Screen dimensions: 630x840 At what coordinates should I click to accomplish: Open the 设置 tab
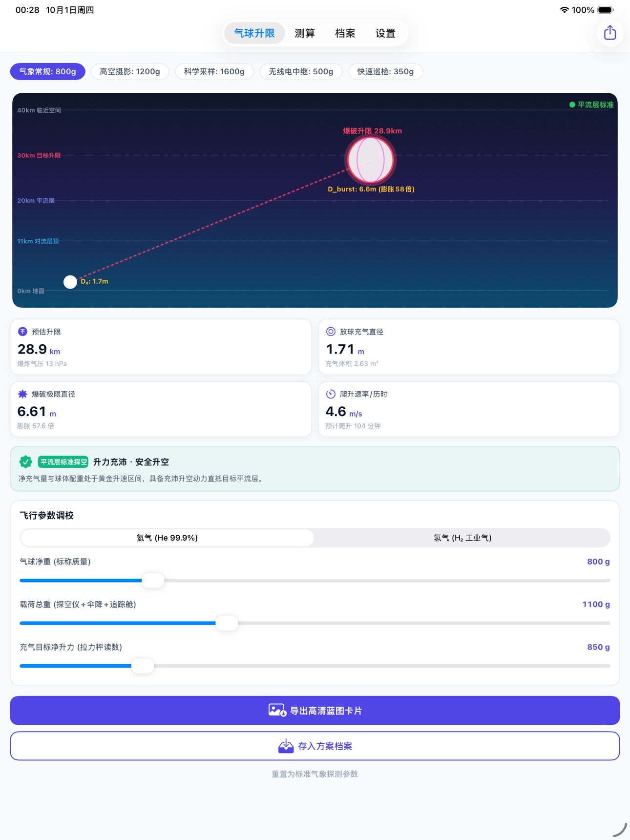pyautogui.click(x=385, y=33)
